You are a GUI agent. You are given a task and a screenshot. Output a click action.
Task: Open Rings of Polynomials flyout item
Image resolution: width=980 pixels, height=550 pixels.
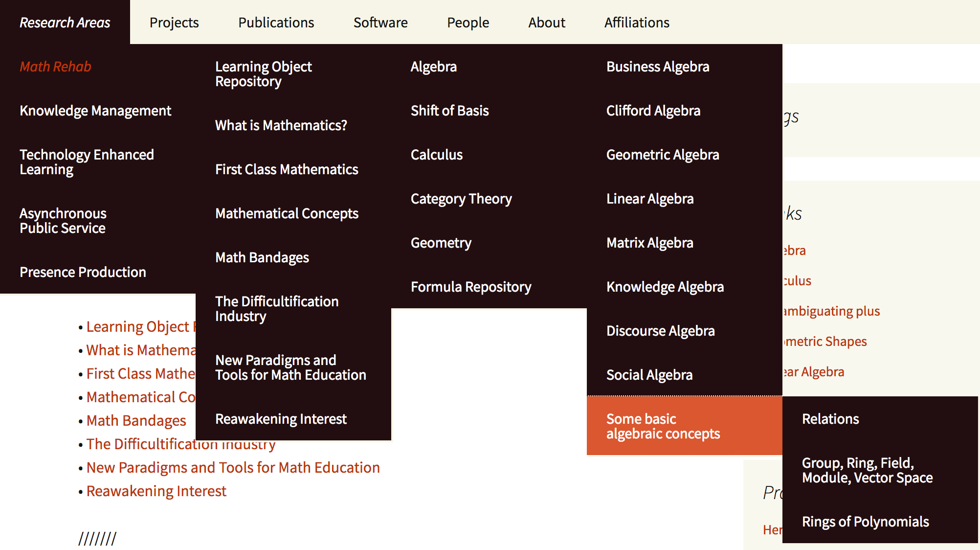(866, 522)
